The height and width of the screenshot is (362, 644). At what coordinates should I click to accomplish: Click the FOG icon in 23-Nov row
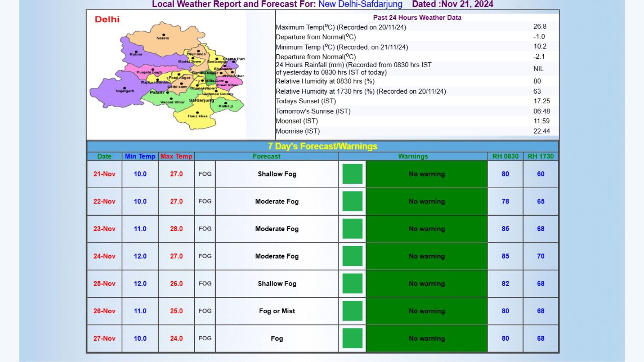pos(205,229)
